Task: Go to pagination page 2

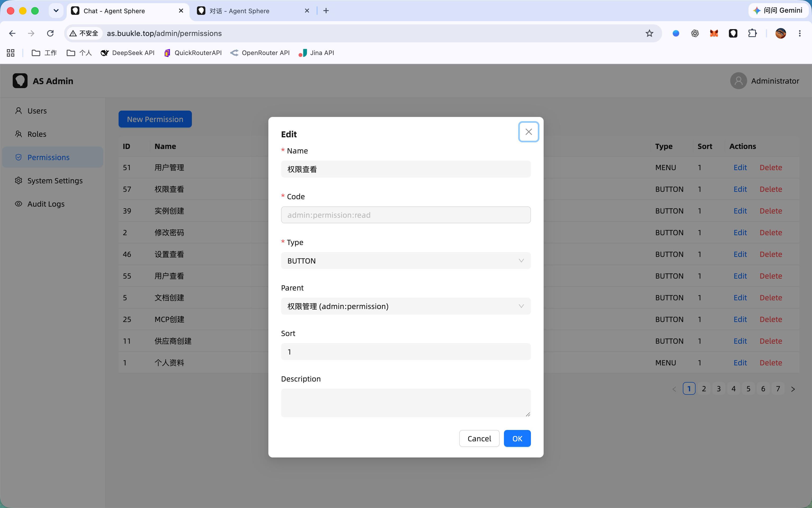Action: point(704,389)
